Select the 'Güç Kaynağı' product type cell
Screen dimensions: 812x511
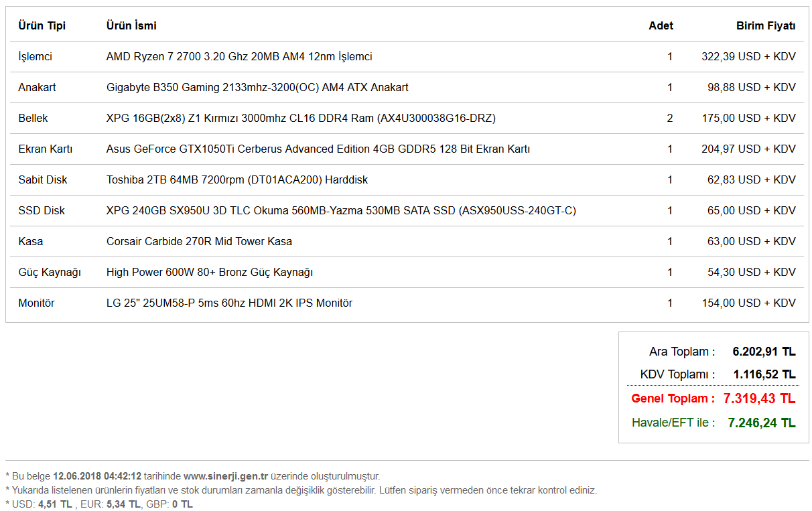pos(50,273)
